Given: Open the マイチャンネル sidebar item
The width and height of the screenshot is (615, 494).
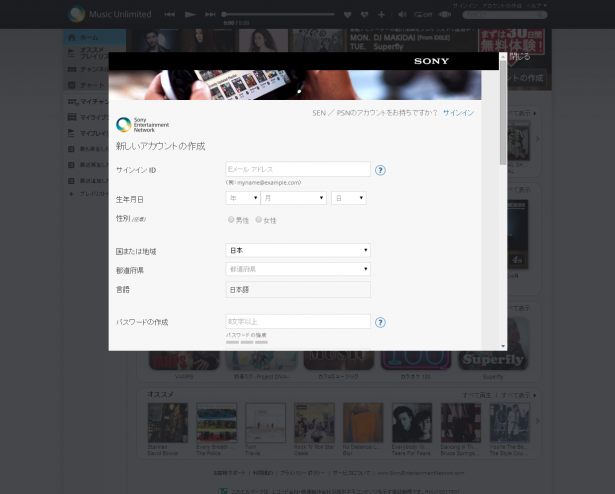Looking at the screenshot, I should tap(88, 102).
